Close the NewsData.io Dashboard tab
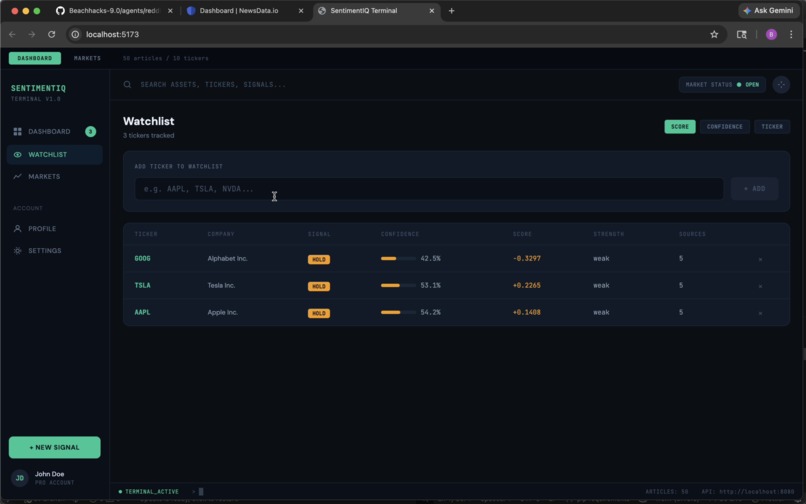Screen dimensions: 806x504 [301, 11]
